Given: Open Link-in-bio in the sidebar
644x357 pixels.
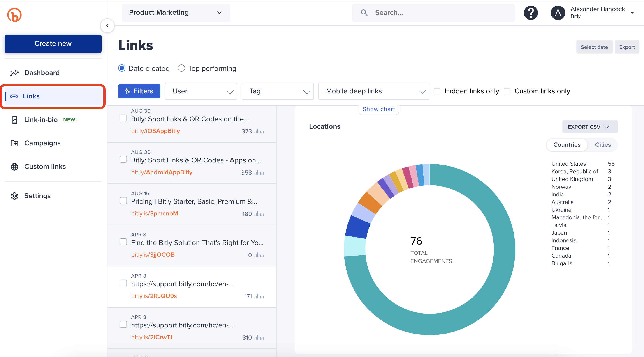Looking at the screenshot, I should tap(41, 120).
